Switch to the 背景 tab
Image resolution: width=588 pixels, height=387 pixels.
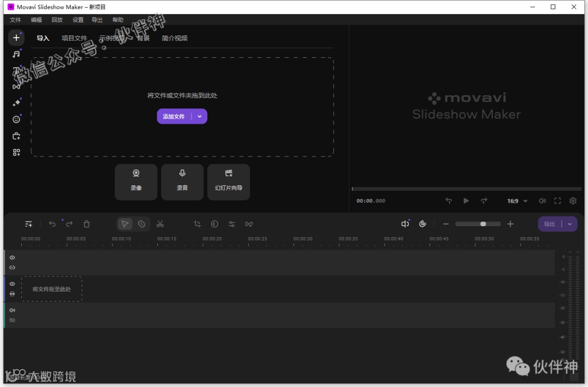[143, 38]
